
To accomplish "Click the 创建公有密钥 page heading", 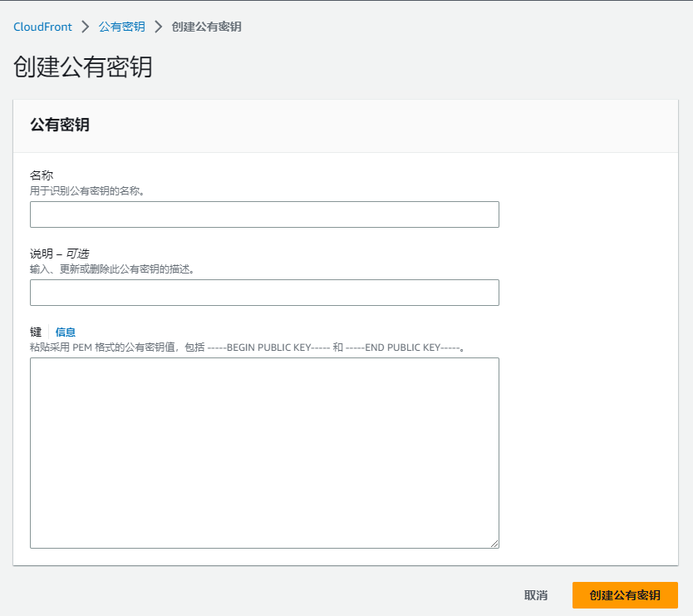I will point(83,67).
